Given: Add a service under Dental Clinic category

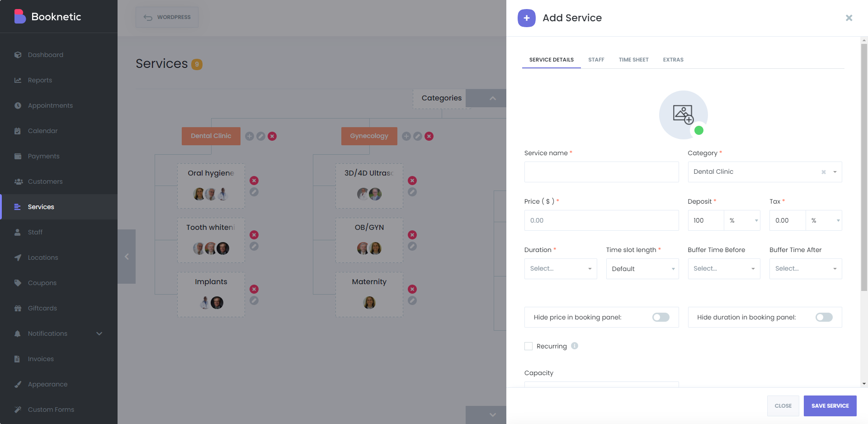Looking at the screenshot, I should [x=250, y=136].
